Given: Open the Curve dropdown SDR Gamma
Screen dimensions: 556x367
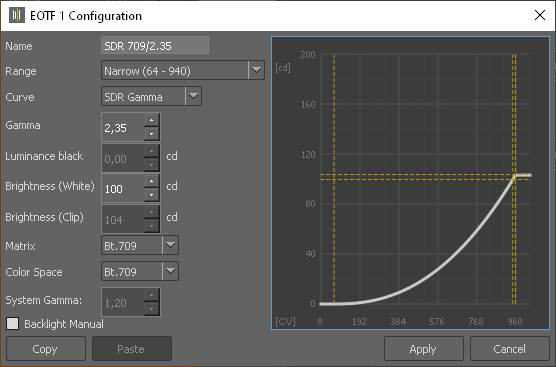Looking at the screenshot, I should click(x=151, y=96).
